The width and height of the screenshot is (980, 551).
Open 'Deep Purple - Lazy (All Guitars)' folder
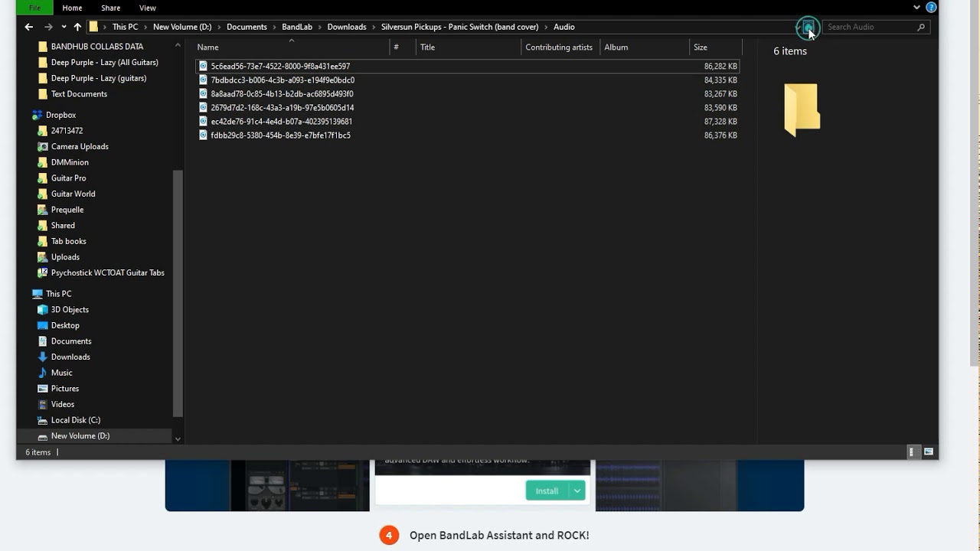tap(104, 63)
